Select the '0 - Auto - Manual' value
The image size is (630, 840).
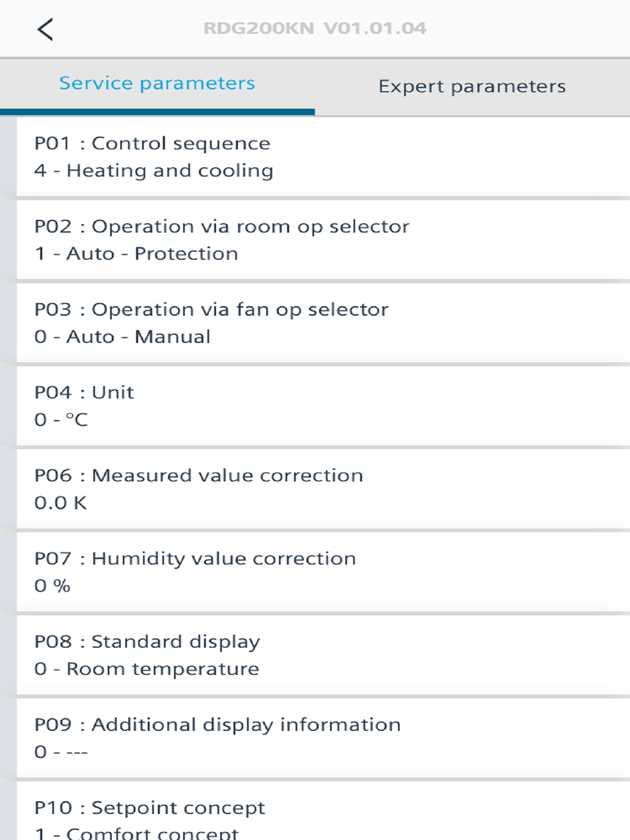tap(122, 337)
